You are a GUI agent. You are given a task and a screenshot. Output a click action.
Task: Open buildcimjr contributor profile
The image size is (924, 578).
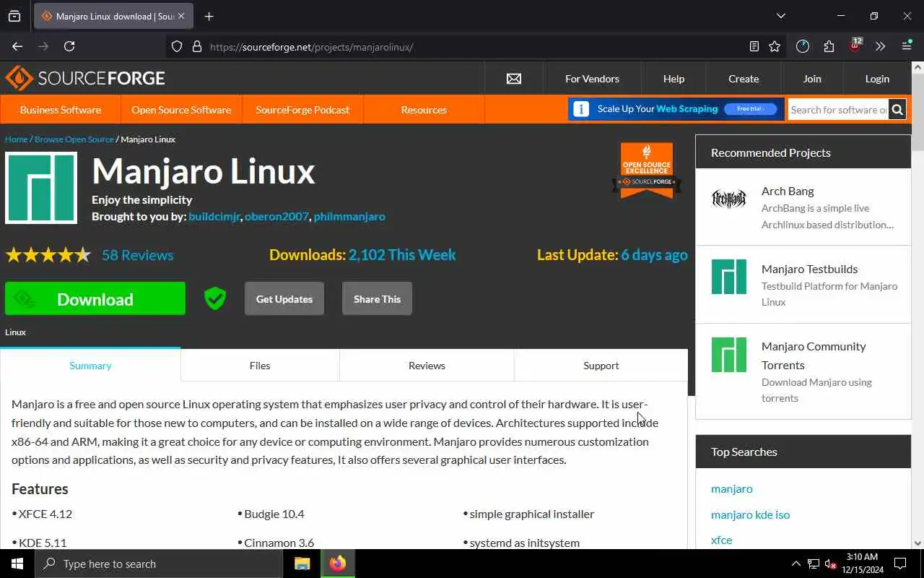pos(214,216)
